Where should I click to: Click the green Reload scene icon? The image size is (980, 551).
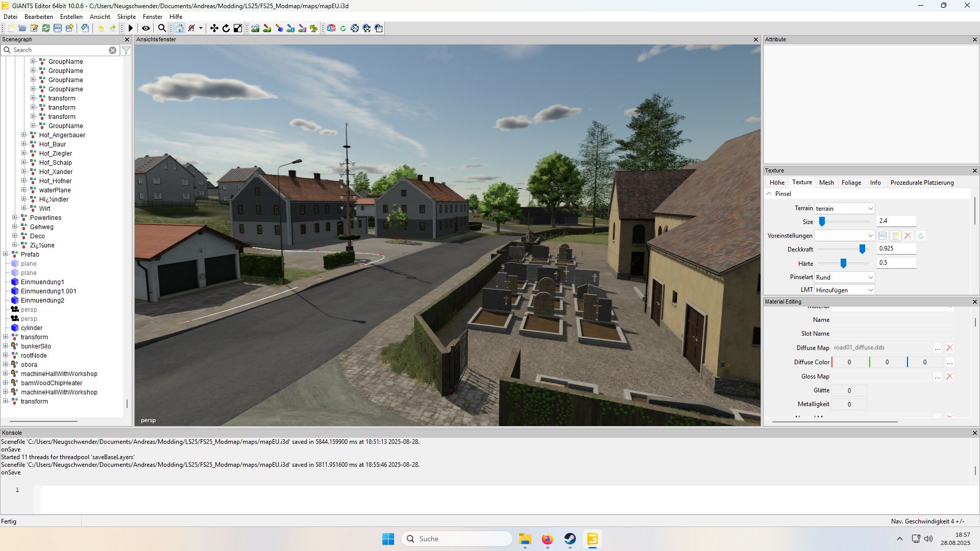(46, 28)
